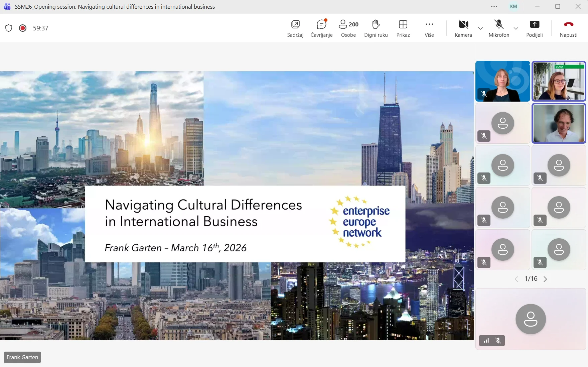Expand the camera options arrow
The height and width of the screenshot is (367, 588).
480,28
